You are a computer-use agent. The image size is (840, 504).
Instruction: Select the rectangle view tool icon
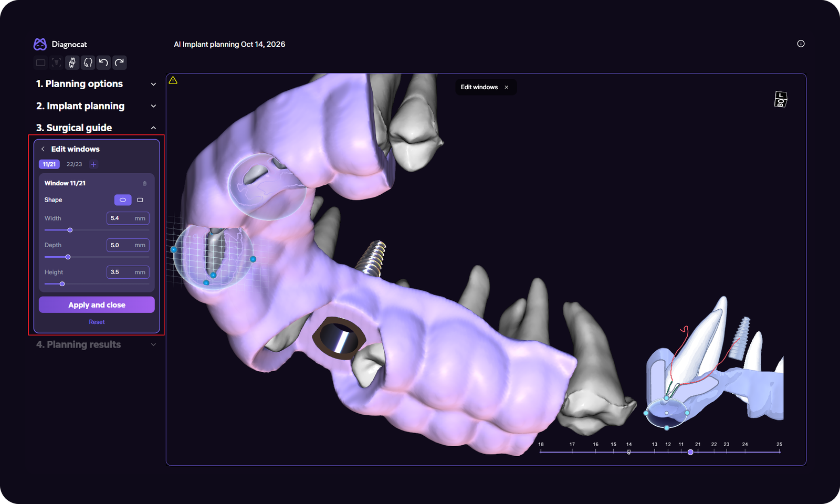[40, 62]
